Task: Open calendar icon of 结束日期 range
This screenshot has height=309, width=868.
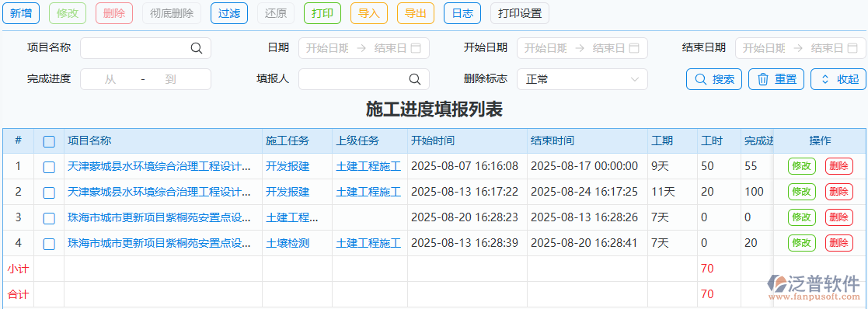Action: (852, 48)
